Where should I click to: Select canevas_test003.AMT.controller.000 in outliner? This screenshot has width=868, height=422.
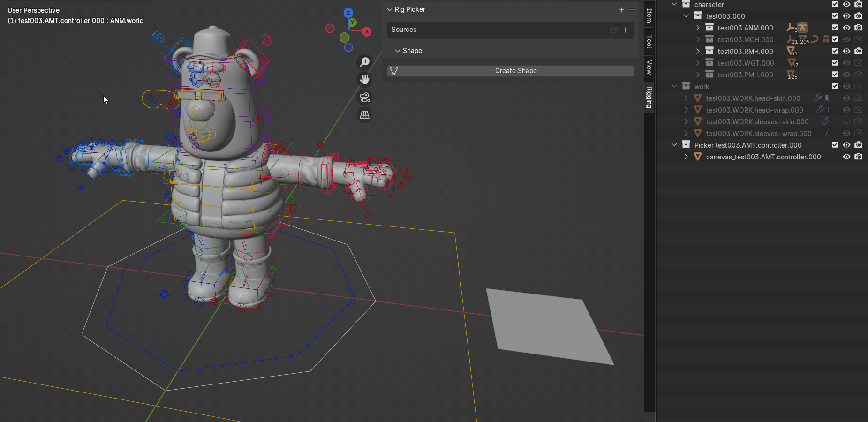(x=763, y=157)
